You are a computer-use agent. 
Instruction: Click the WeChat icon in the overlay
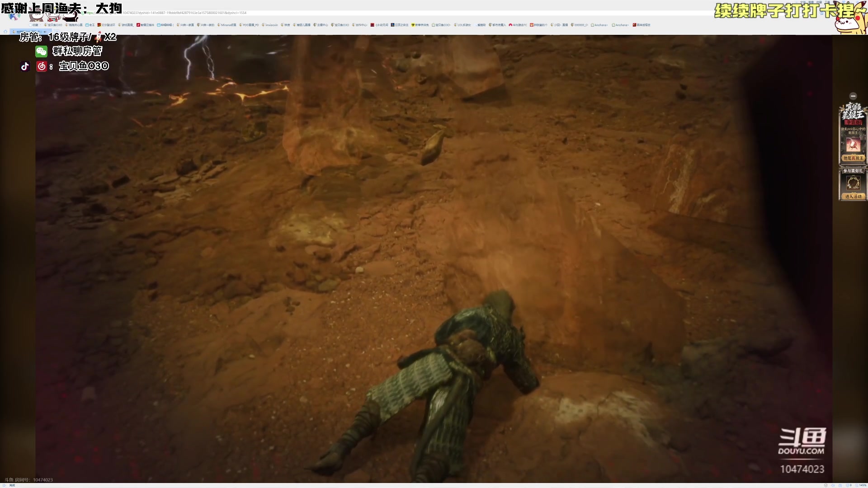click(41, 52)
